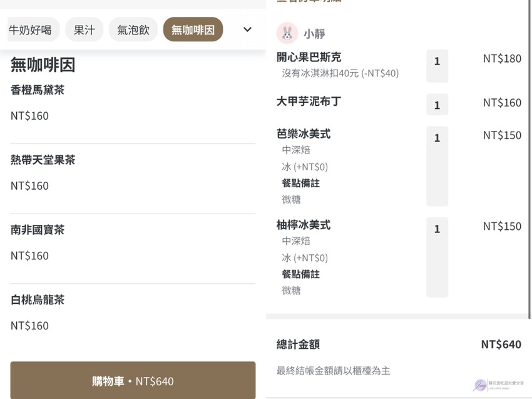Viewport: 532px width, 399px height.
Task: Expand the category list with the chevron arrow
Action: (x=247, y=29)
